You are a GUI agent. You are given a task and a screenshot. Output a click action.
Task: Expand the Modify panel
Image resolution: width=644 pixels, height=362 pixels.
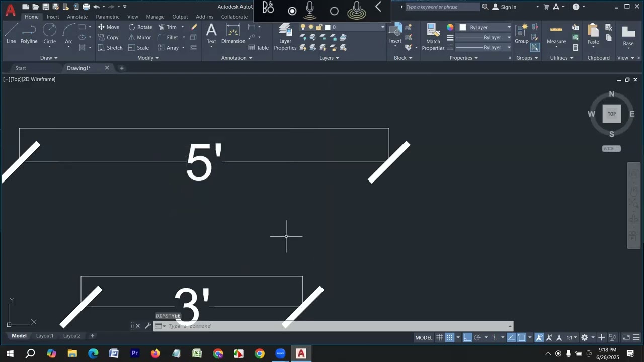(148, 58)
